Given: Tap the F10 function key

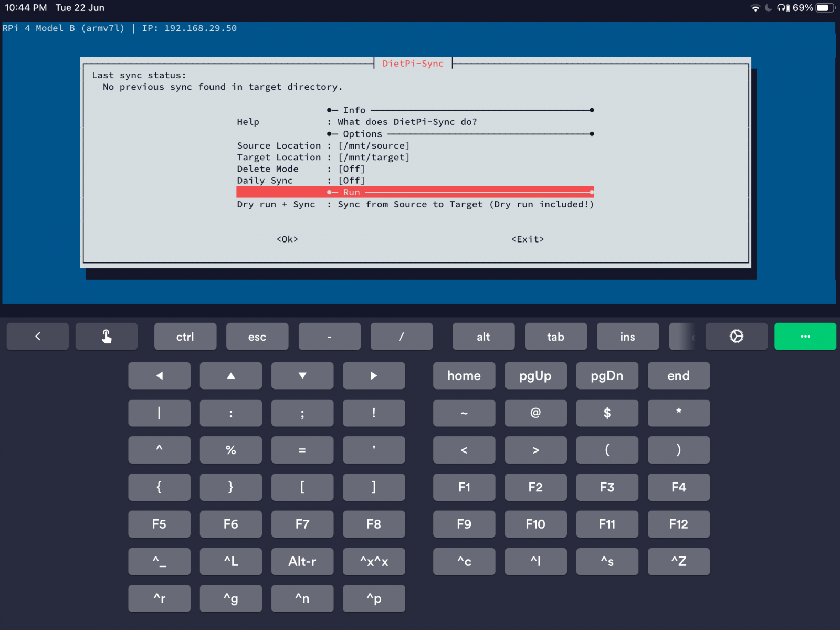Looking at the screenshot, I should (x=535, y=524).
